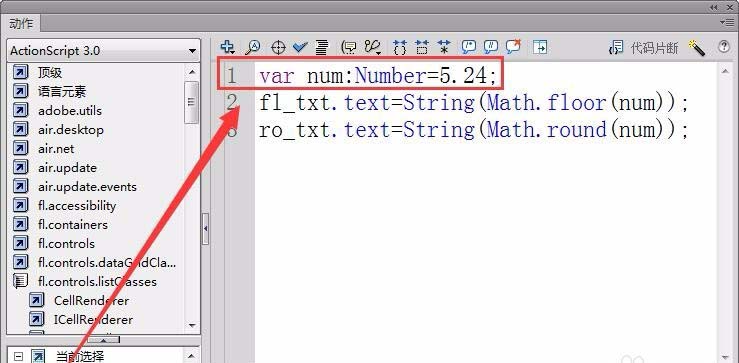This screenshot has width=739, height=363.
Task: Click script navigator scroll up arrow
Action: (x=192, y=356)
